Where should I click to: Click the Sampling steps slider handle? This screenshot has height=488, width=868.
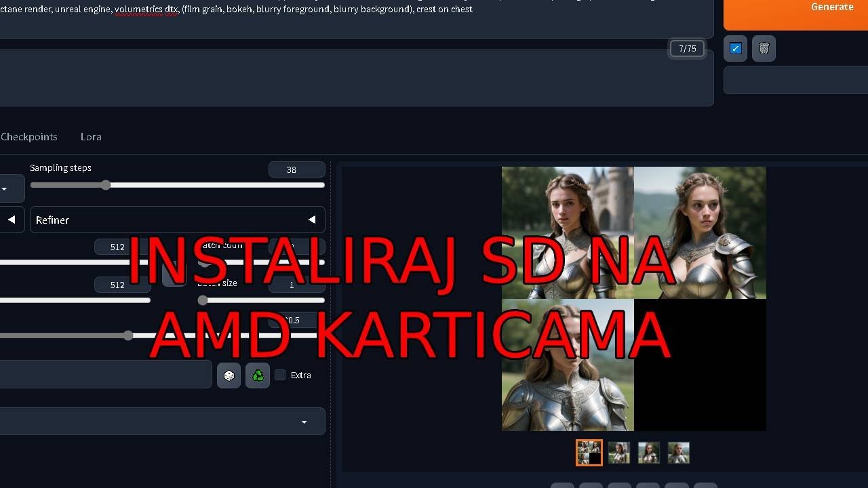(x=106, y=185)
